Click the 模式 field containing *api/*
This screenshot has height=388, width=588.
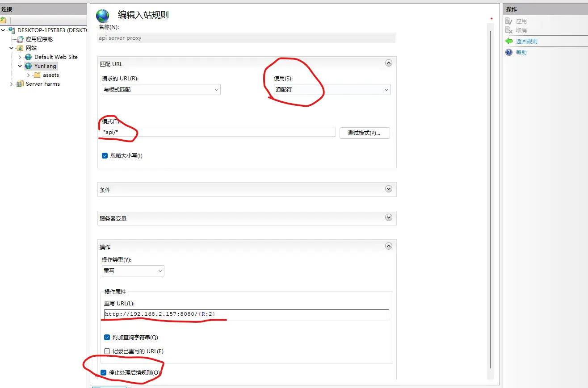[218, 132]
